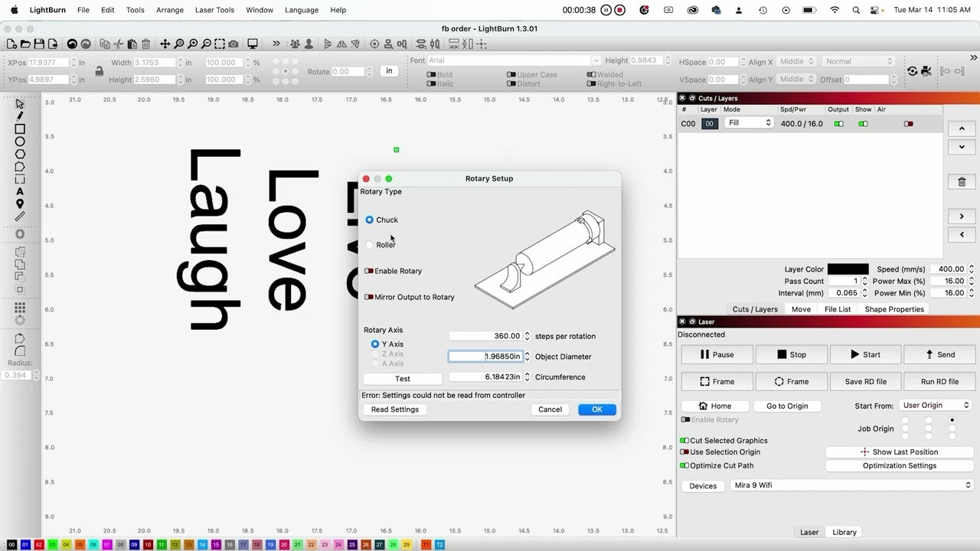
Task: Choose the Ellipse drawing tool
Action: coord(20,142)
